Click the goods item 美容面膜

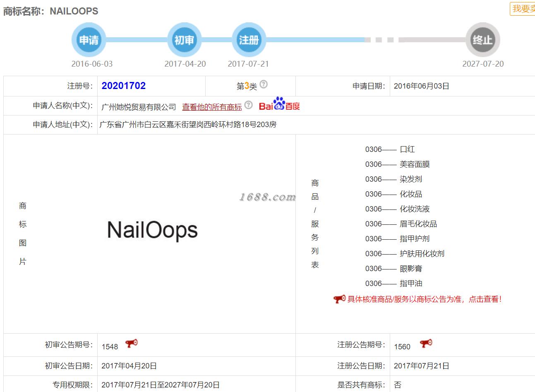415,164
